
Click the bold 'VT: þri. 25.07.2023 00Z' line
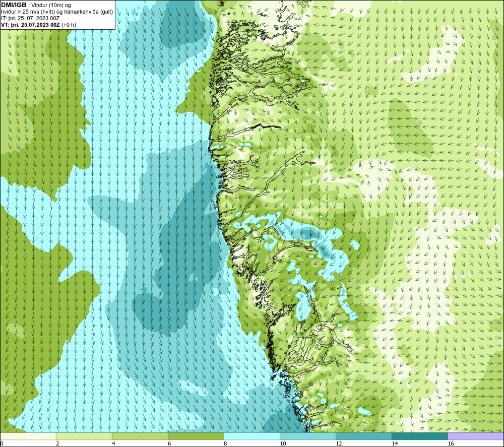pyautogui.click(x=30, y=25)
